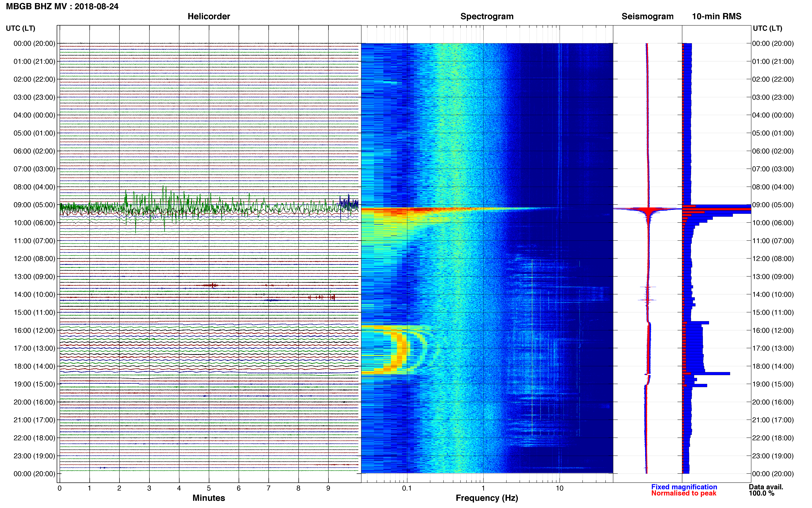Click the 10 Hz frequency tick label
This screenshot has width=812, height=508.
559,488
